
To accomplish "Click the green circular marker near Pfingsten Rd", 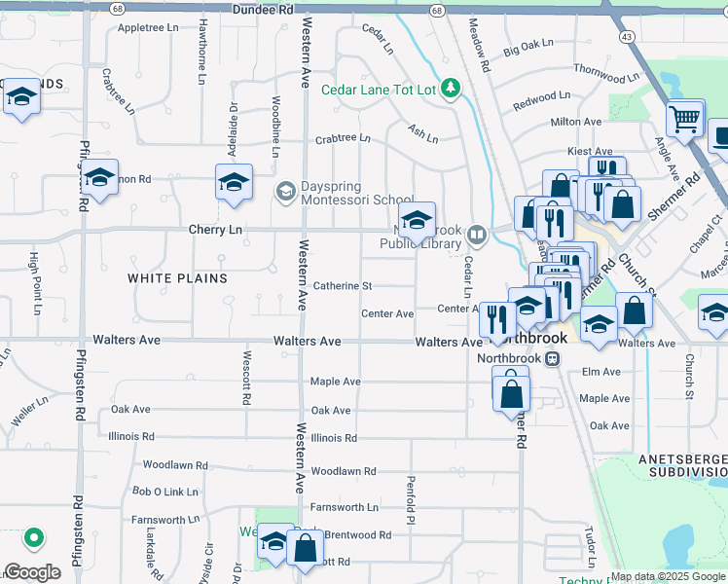I will coord(34,538).
